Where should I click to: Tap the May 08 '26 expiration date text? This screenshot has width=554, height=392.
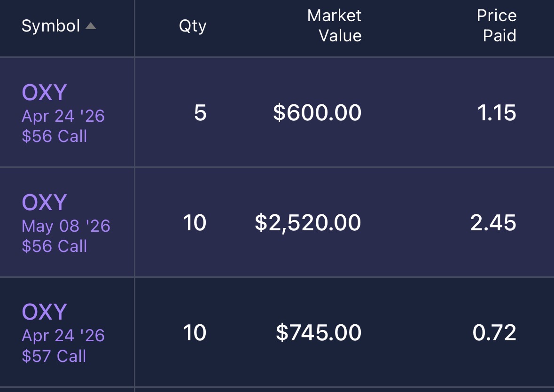tap(66, 226)
